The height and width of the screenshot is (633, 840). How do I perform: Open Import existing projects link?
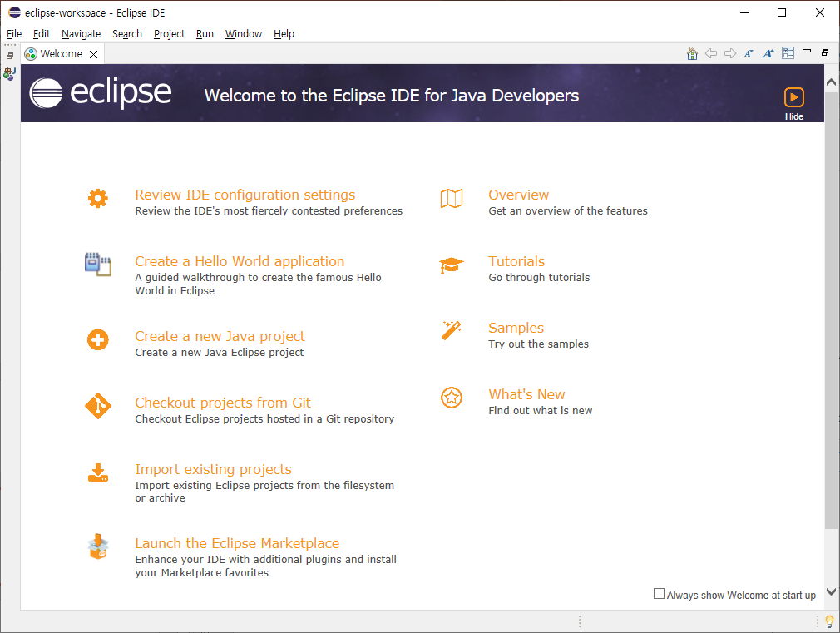(213, 469)
